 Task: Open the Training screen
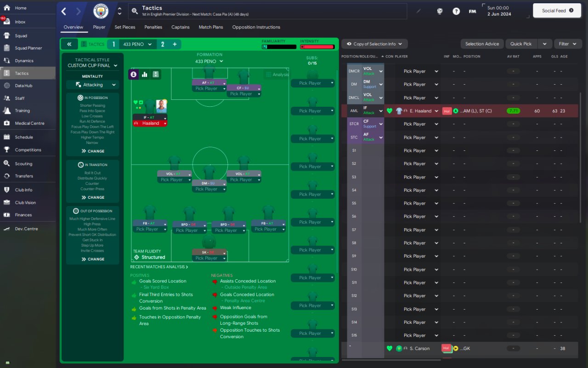click(x=28, y=110)
